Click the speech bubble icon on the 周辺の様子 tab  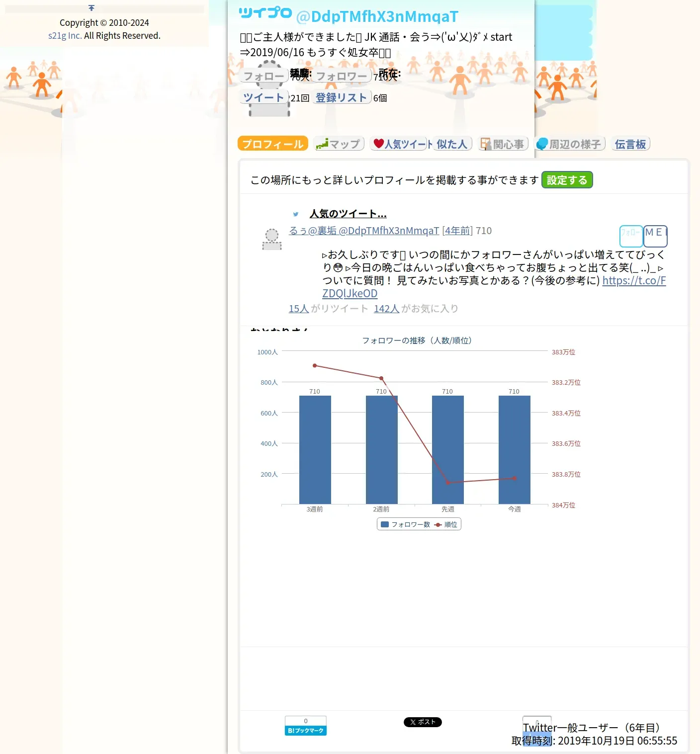pos(542,144)
